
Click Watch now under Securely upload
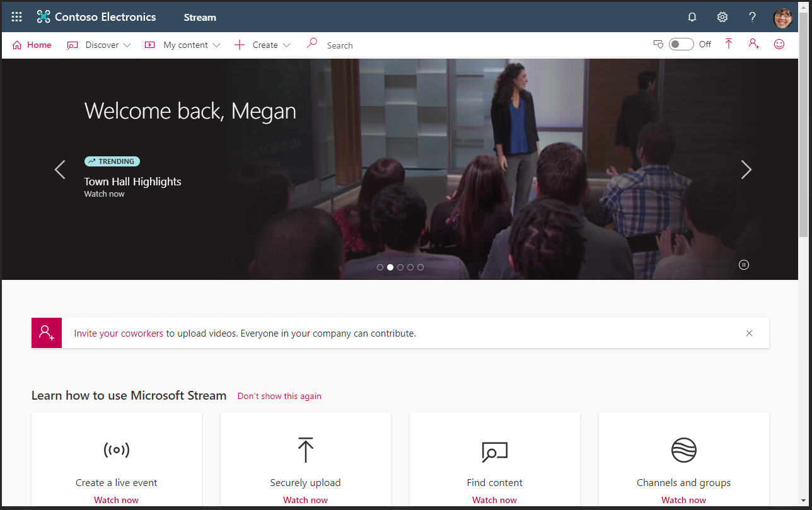click(306, 500)
